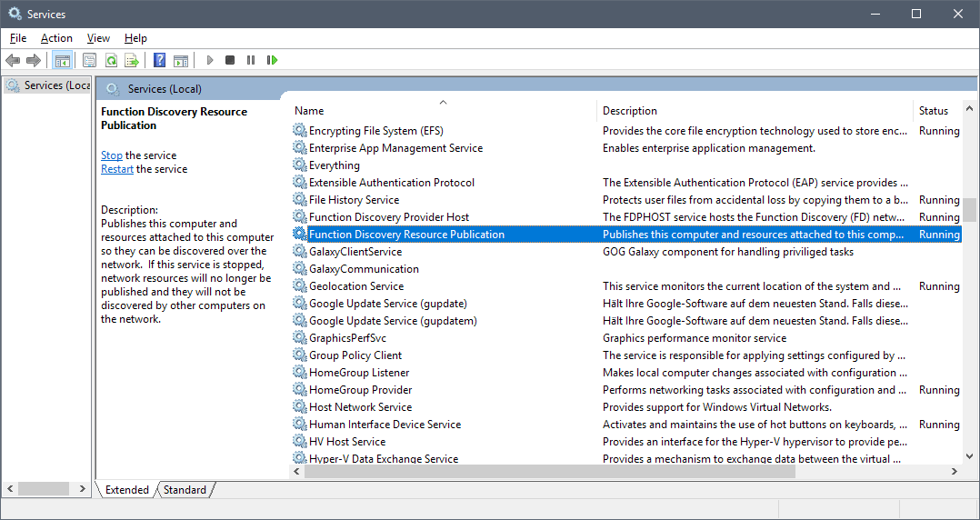This screenshot has width=980, height=520.
Task: Click the Stop Service square icon
Action: click(230, 60)
